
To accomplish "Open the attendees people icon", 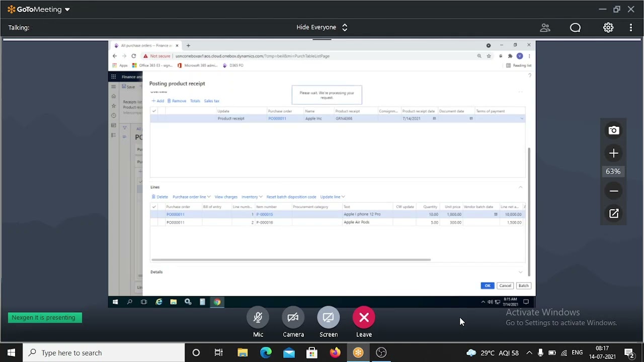I will (545, 28).
